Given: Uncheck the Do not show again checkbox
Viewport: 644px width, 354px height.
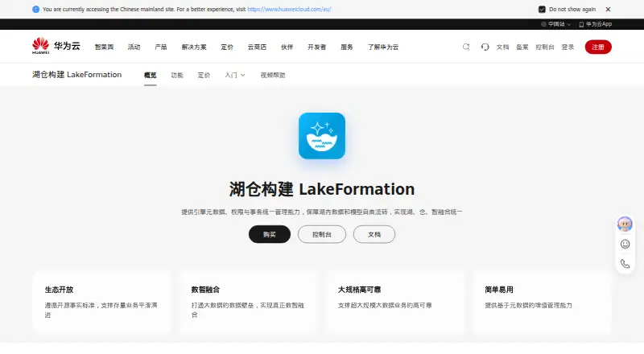Looking at the screenshot, I should pyautogui.click(x=542, y=9).
